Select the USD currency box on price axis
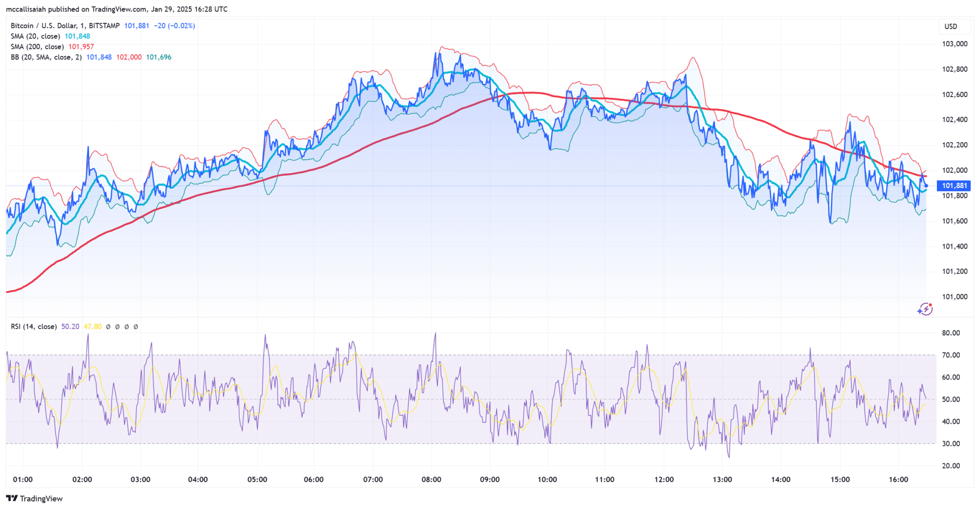This screenshot has width=980, height=509. 950,26
